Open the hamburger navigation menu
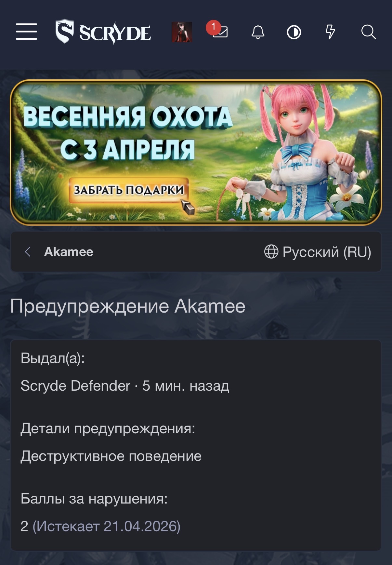This screenshot has height=565, width=392. [x=26, y=32]
